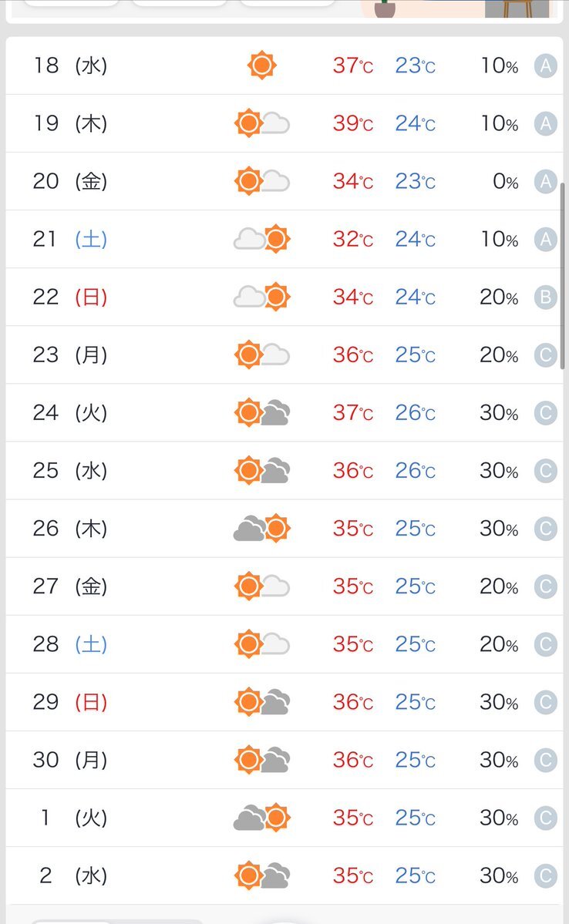The image size is (569, 924).
Task: Click the 39°C high temperature on the 19th
Action: (x=352, y=123)
